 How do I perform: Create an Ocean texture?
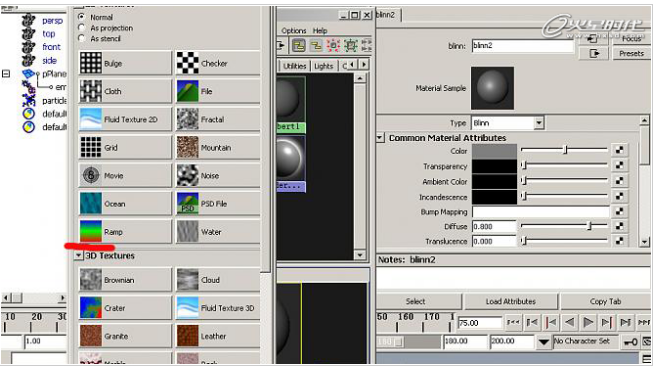coord(125,204)
